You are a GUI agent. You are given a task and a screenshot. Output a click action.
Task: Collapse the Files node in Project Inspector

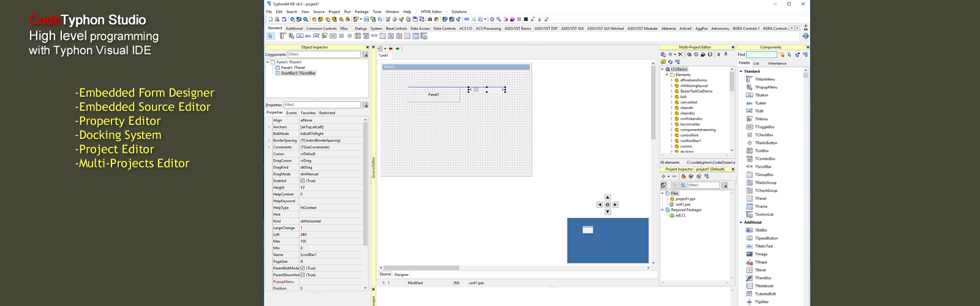[x=662, y=193]
